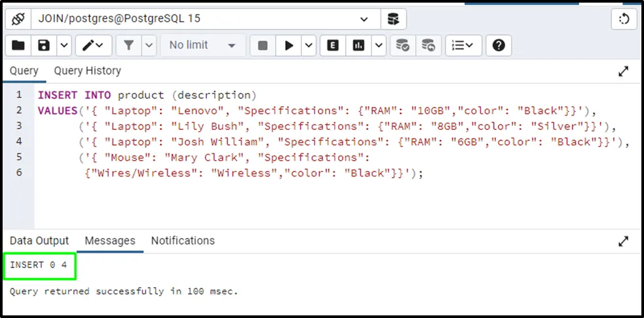Screen dimensions: 644x318
Task: Open the new database connection icon
Action: click(393, 19)
